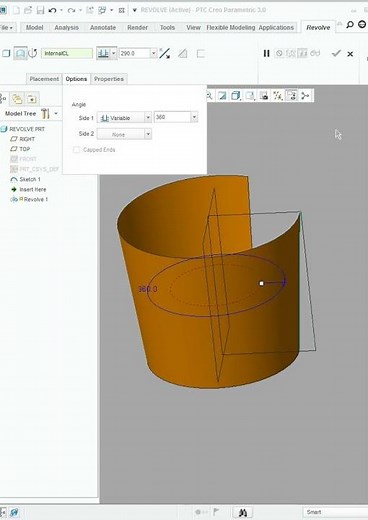368x520 pixels.
Task: Click the verify preview glasses icon
Action: [315, 53]
